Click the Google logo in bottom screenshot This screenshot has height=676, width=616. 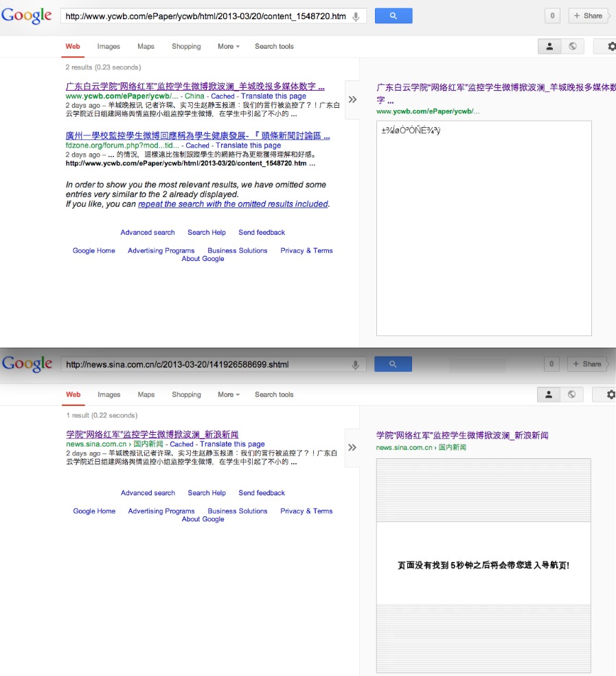coord(27,363)
